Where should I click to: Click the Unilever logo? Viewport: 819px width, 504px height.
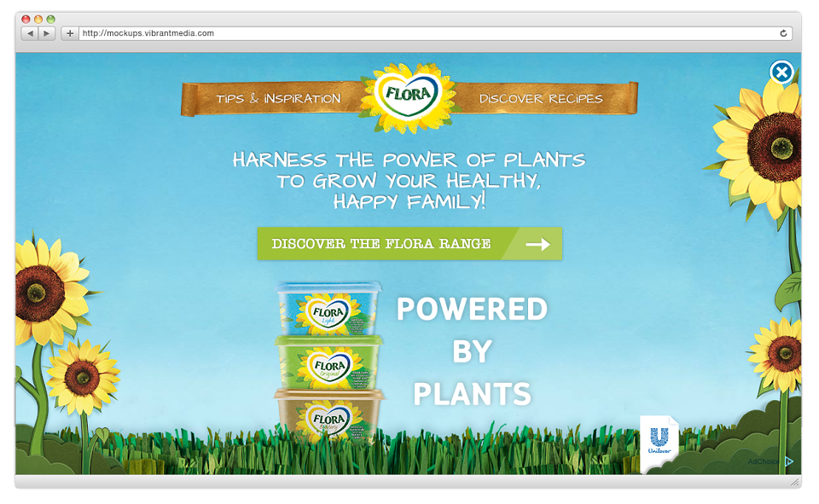[x=659, y=441]
